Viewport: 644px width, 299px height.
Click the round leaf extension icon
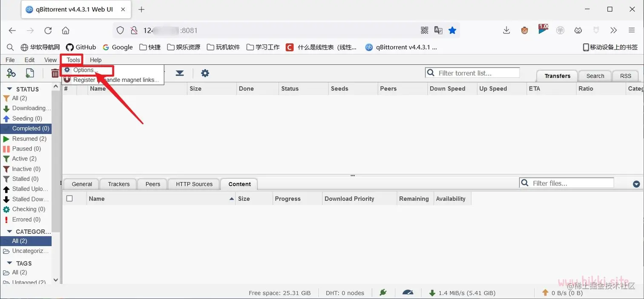click(x=560, y=30)
